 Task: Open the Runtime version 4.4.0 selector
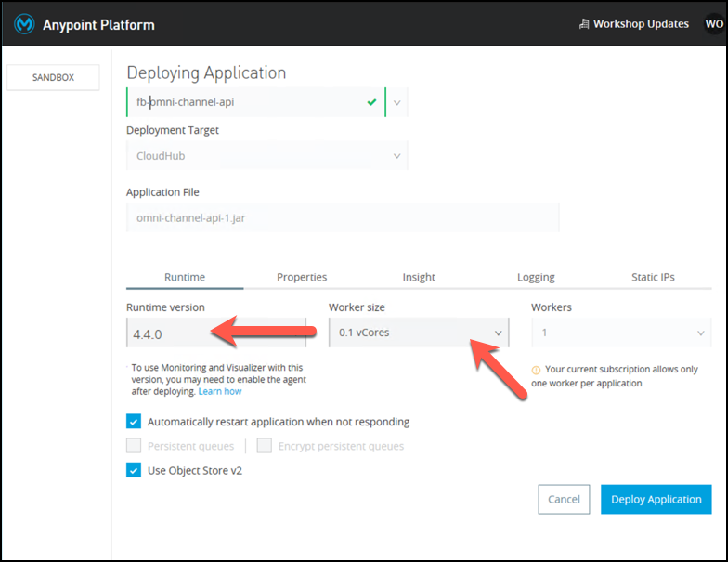click(216, 333)
